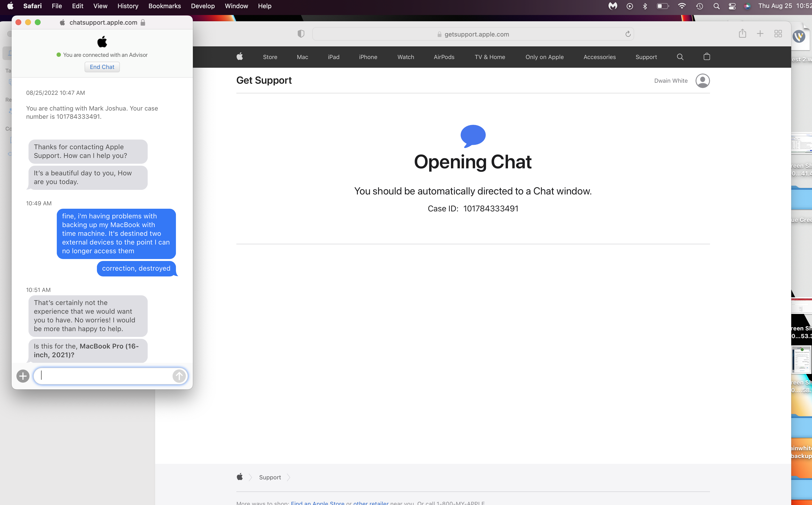This screenshot has height=505, width=812.
Task: Open the Support link in navbar
Action: click(646, 57)
